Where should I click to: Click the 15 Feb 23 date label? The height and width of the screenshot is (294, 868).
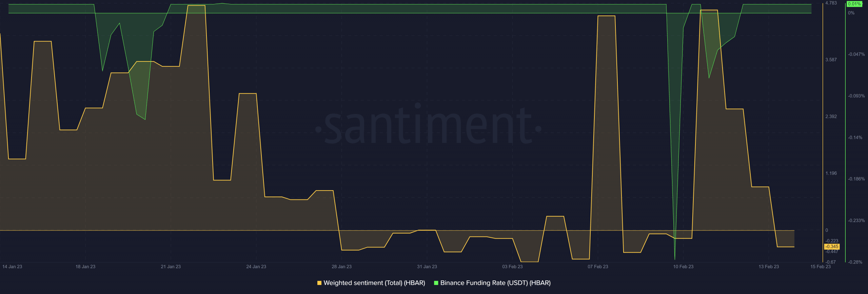coord(821,267)
